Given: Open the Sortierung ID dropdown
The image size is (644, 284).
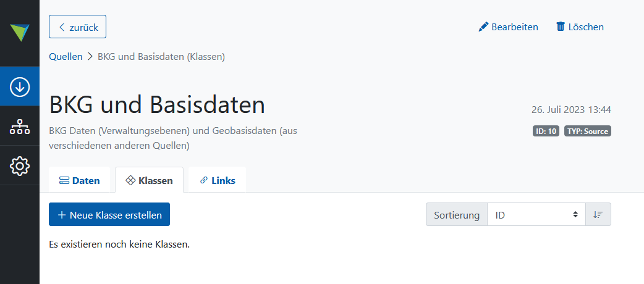Looking at the screenshot, I should pyautogui.click(x=536, y=214).
